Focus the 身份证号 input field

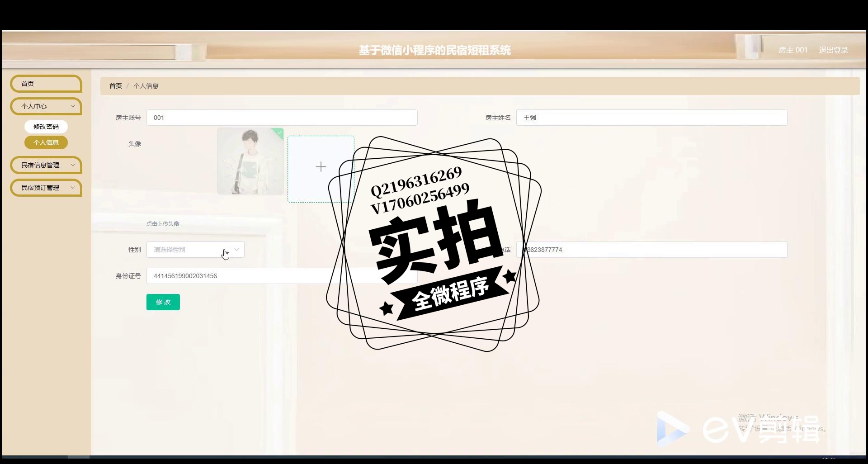pos(282,276)
